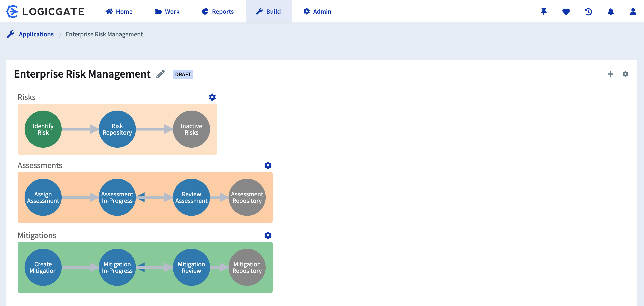Select the Assessment Repository step node
The height and width of the screenshot is (306, 644).
click(x=247, y=197)
